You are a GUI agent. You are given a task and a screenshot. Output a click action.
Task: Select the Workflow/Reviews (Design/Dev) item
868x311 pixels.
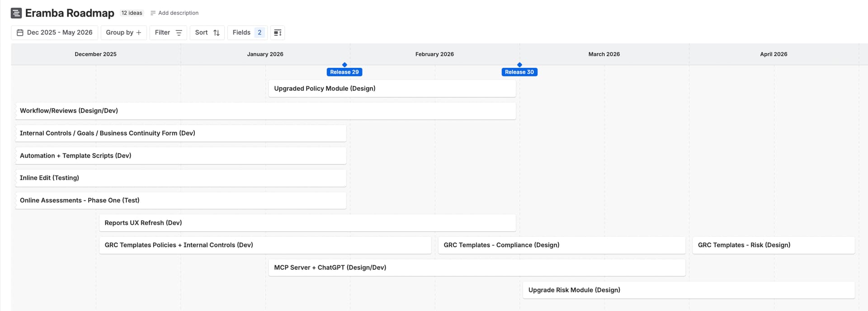(x=265, y=111)
